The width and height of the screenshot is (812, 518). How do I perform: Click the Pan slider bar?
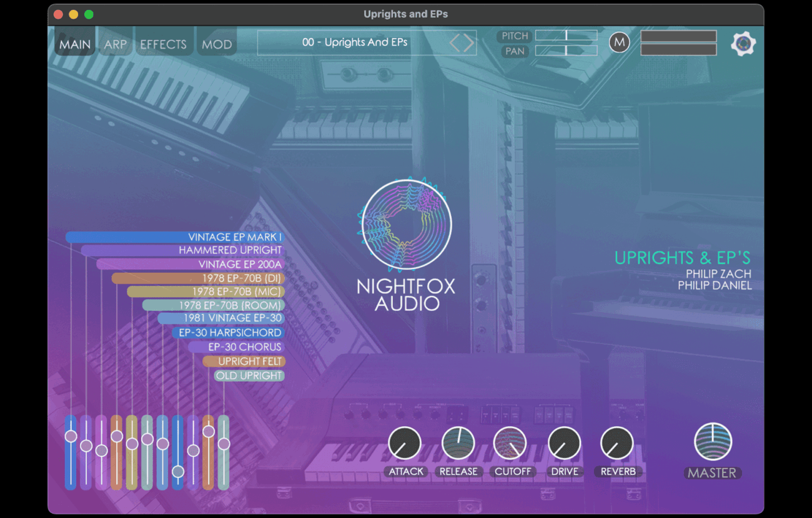pyautogui.click(x=566, y=51)
